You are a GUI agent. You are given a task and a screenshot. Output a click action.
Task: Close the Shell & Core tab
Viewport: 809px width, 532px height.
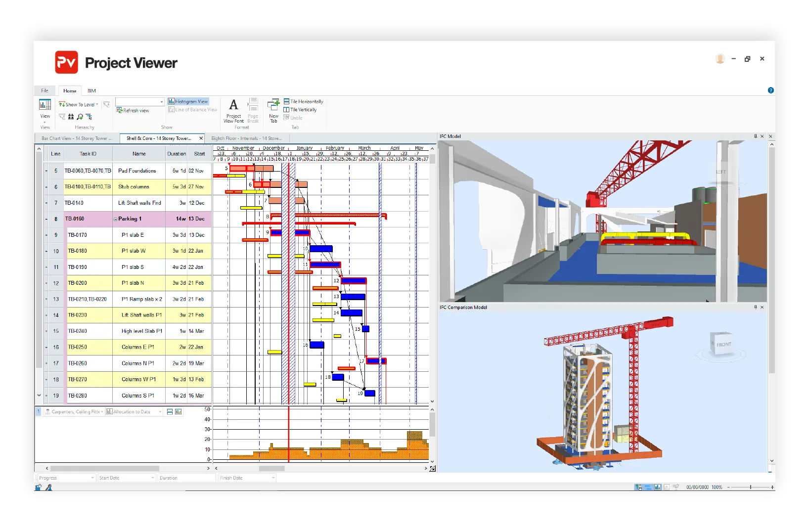coord(201,138)
